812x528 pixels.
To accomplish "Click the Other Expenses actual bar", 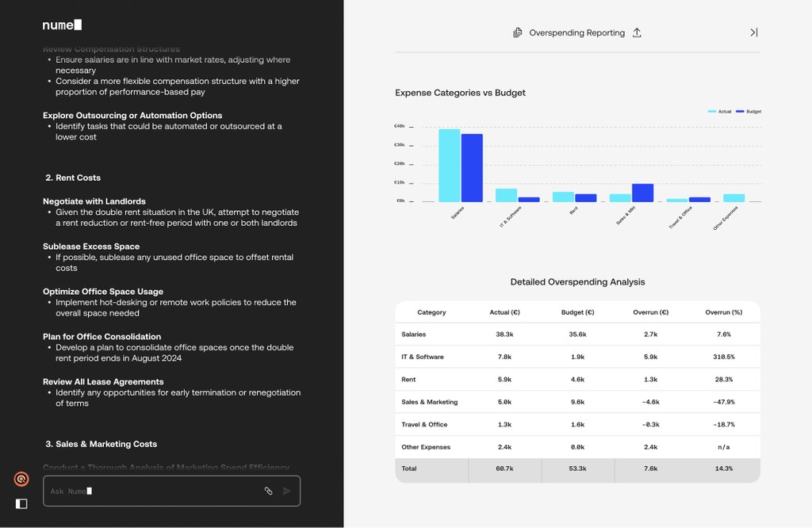I will coord(733,197).
